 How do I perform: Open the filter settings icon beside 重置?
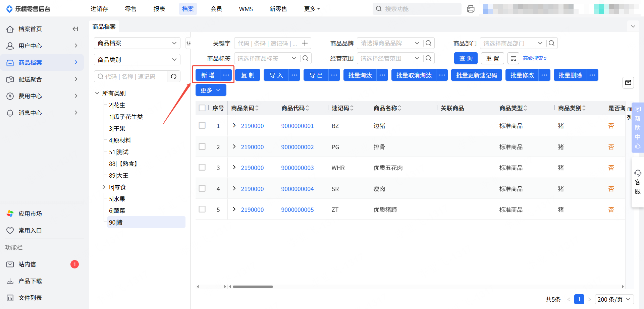pos(513,59)
